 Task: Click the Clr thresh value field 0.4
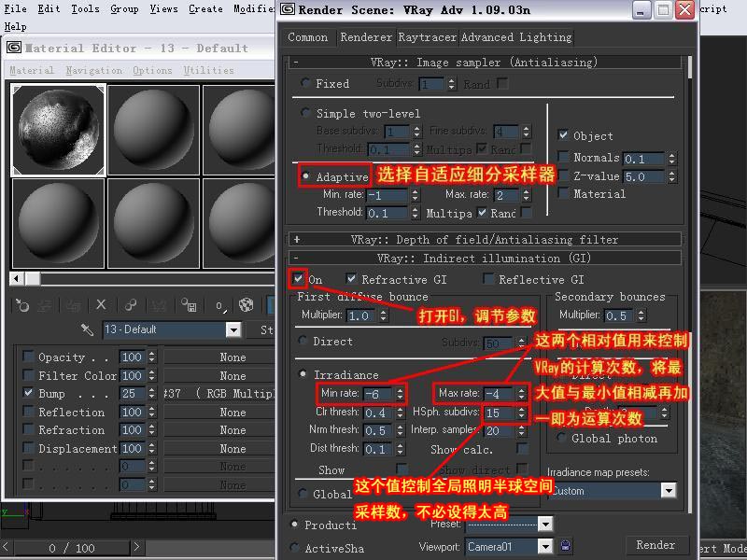point(379,413)
